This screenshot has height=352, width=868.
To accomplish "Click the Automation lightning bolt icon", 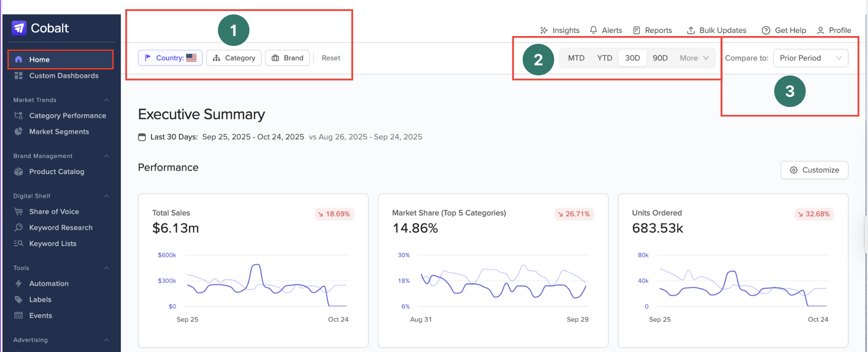I will [18, 284].
